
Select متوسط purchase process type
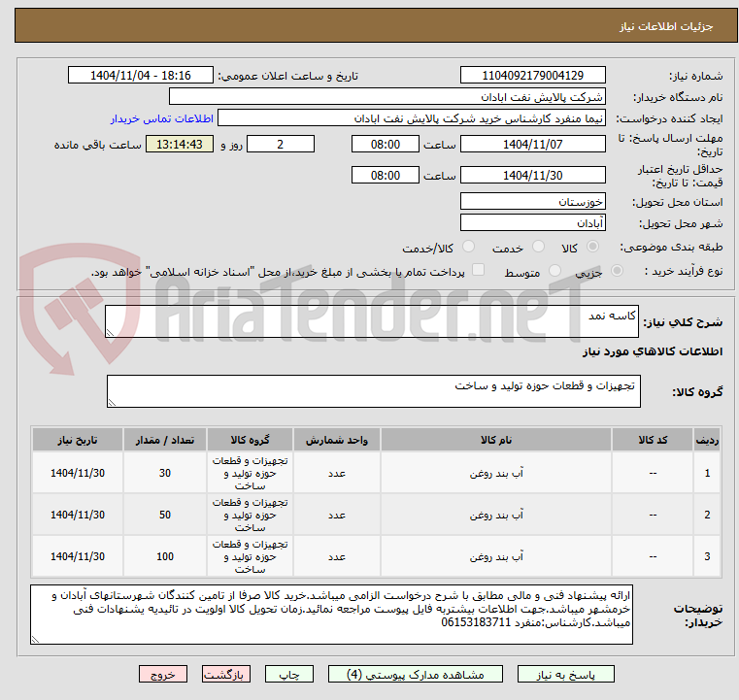[556, 272]
